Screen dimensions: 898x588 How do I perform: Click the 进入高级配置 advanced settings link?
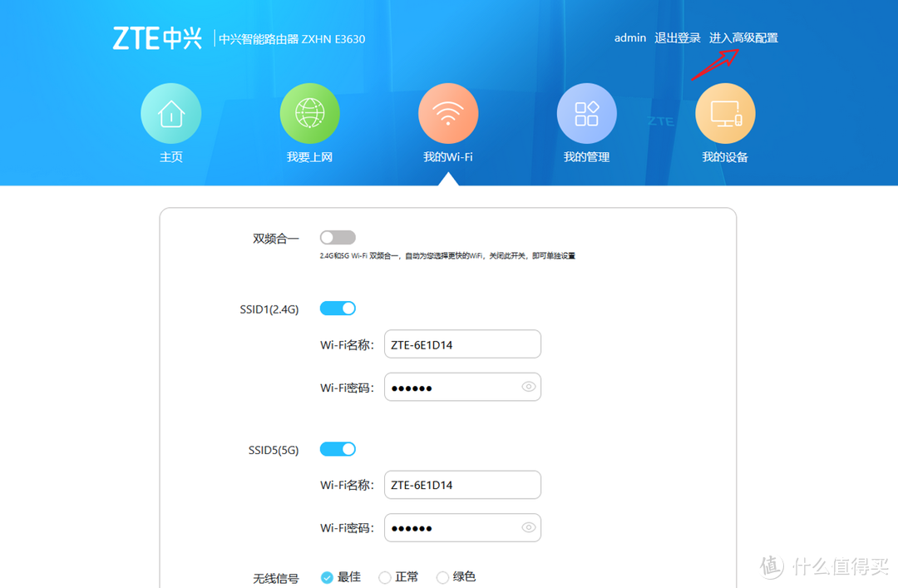pos(743,37)
